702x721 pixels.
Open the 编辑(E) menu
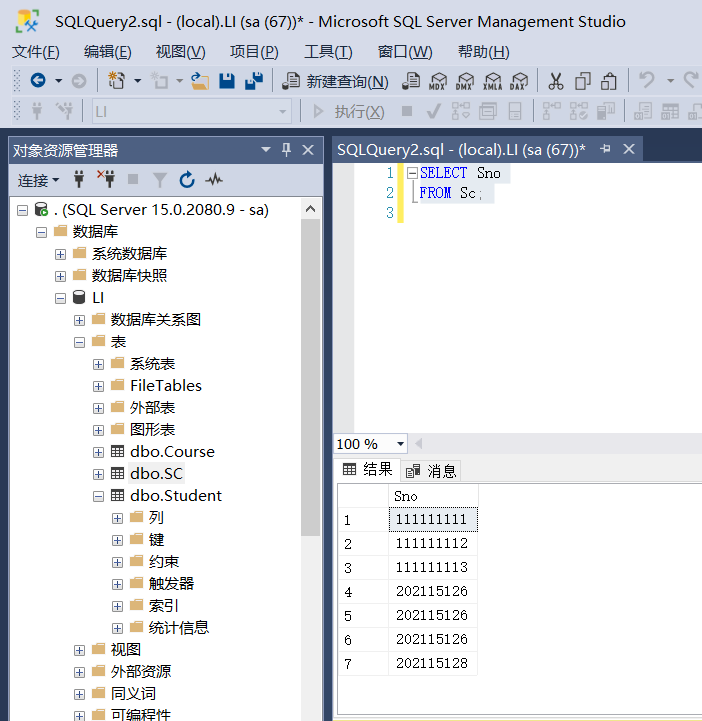tap(108, 52)
